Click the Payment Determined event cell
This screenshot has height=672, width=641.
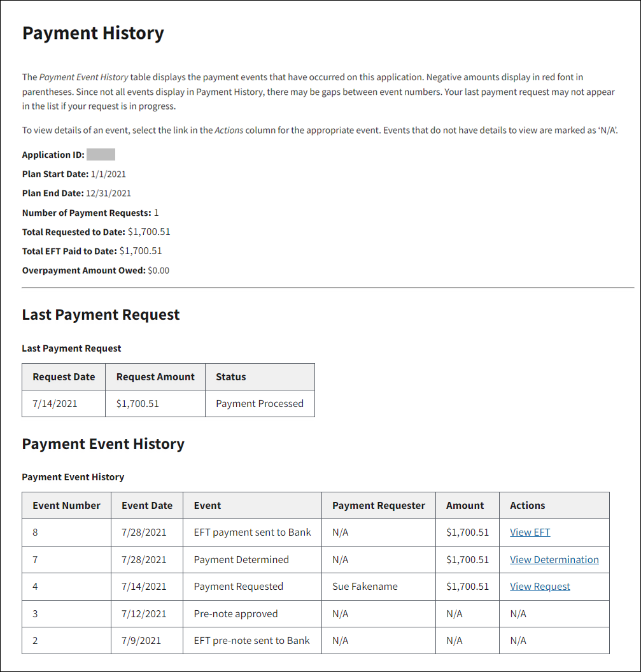[x=241, y=560]
